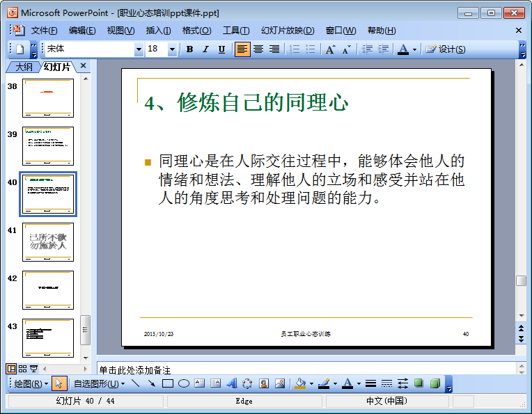
Task: Choose the Select Objects arrow tool
Action: coord(59,384)
